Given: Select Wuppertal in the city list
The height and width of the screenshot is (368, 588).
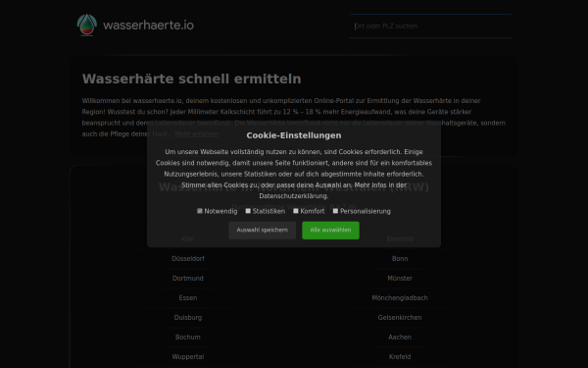Looking at the screenshot, I should pos(188,357).
